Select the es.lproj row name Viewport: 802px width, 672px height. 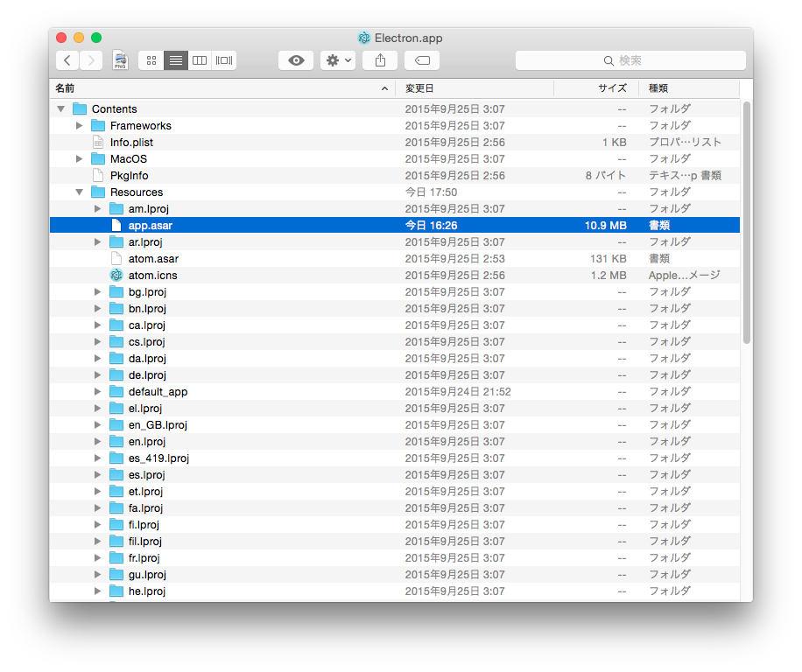pos(147,475)
